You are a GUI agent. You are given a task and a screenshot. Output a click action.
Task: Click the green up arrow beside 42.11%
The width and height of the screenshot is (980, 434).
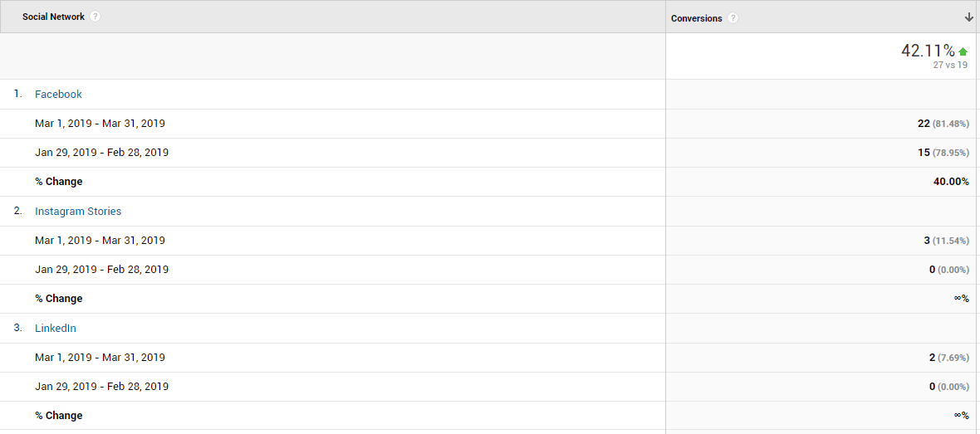click(x=963, y=51)
